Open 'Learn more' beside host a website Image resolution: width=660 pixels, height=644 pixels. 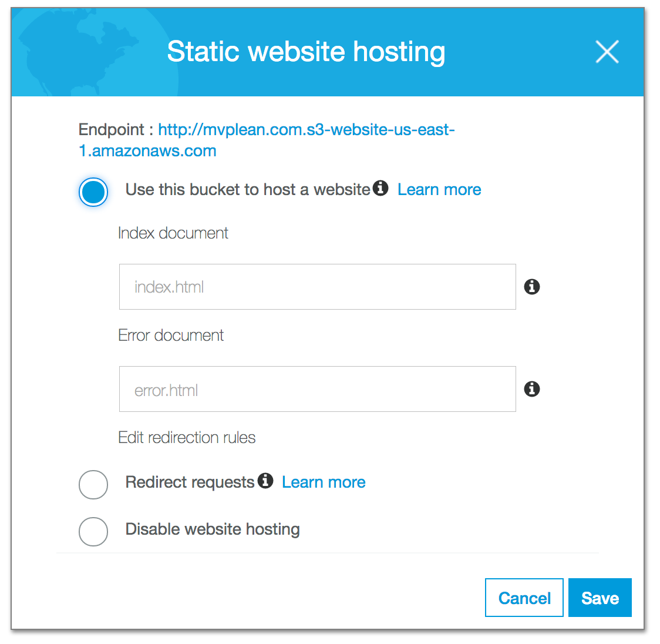tap(439, 190)
